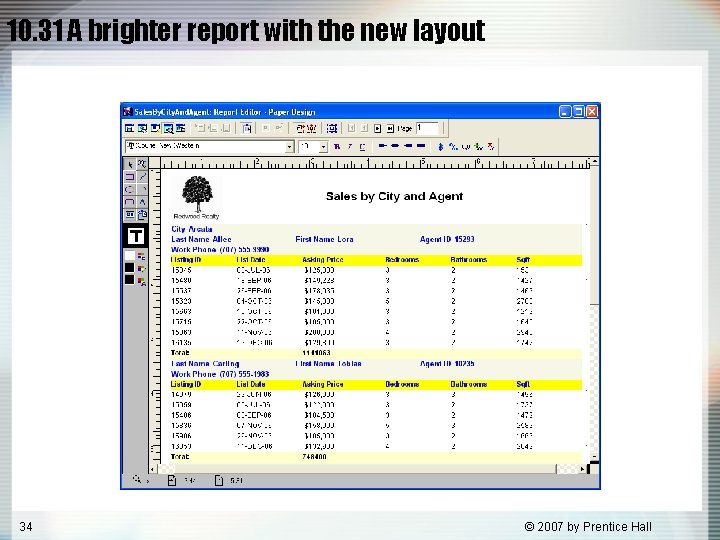720x540 pixels.
Task: Open the Fill Color palette icon
Action: (x=141, y=256)
